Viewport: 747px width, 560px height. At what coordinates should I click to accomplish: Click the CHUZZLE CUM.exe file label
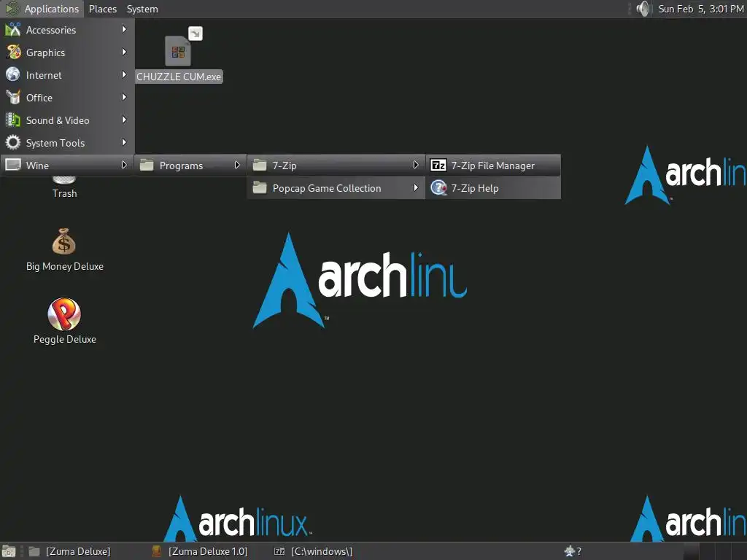179,77
